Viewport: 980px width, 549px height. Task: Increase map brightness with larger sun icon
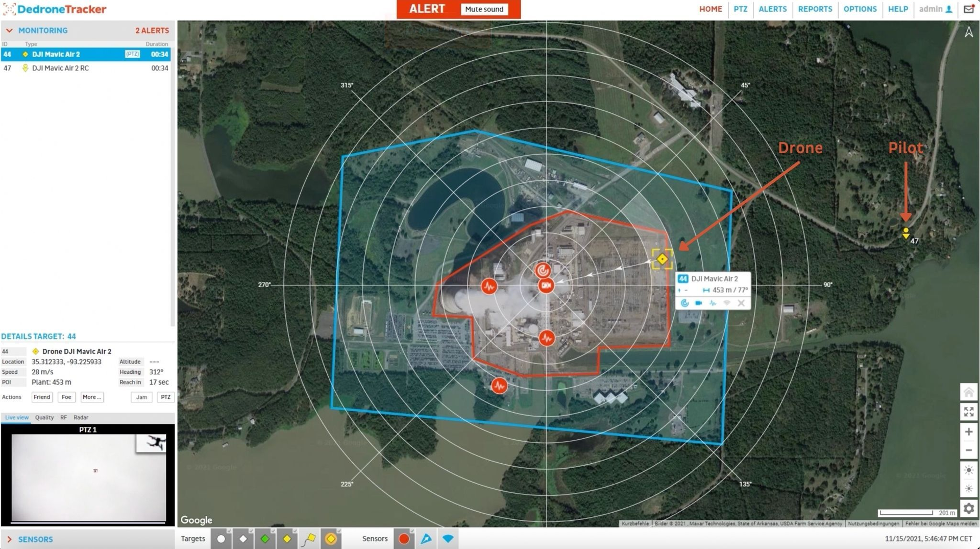(968, 470)
